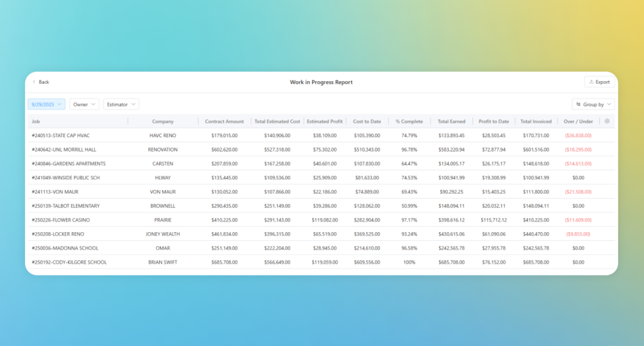
Task: Open the Owner filter dropdown
Action: 84,104
